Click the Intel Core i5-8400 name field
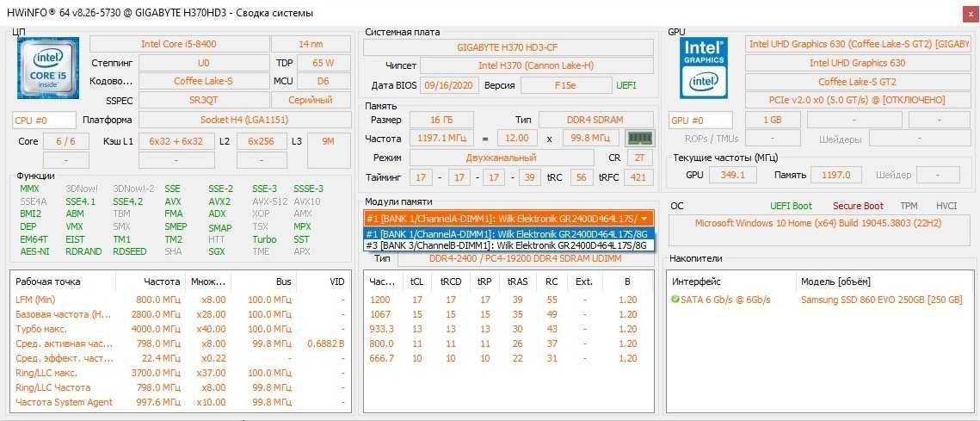 click(179, 44)
